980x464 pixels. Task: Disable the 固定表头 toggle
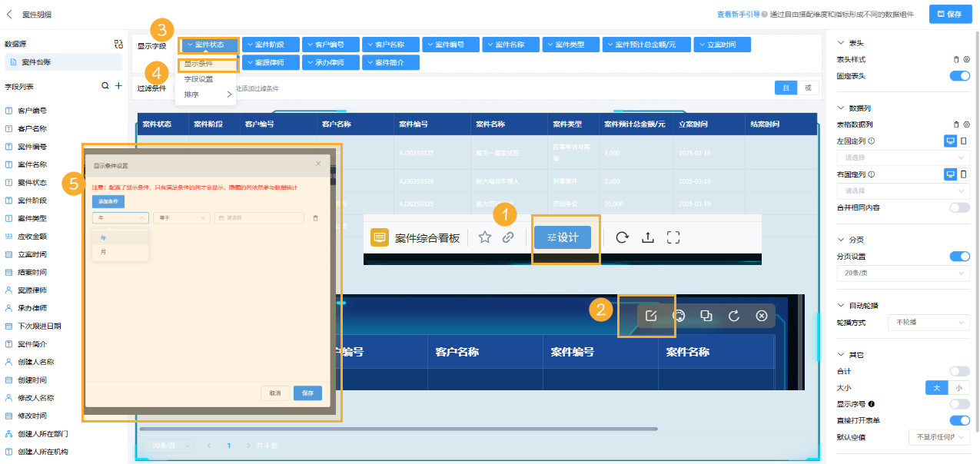[960, 75]
